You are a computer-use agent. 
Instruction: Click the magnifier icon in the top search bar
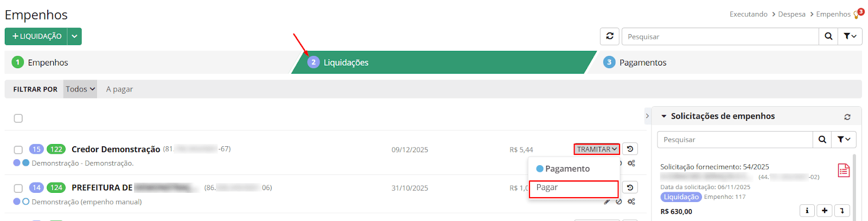[828, 36]
